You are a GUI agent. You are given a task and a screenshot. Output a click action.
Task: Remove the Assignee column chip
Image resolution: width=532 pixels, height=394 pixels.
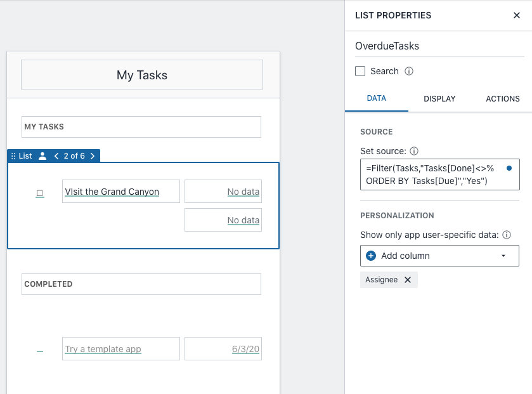click(408, 280)
